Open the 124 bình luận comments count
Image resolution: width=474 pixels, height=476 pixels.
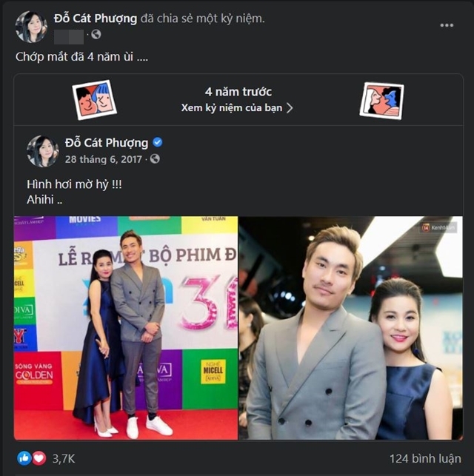[x=425, y=458]
